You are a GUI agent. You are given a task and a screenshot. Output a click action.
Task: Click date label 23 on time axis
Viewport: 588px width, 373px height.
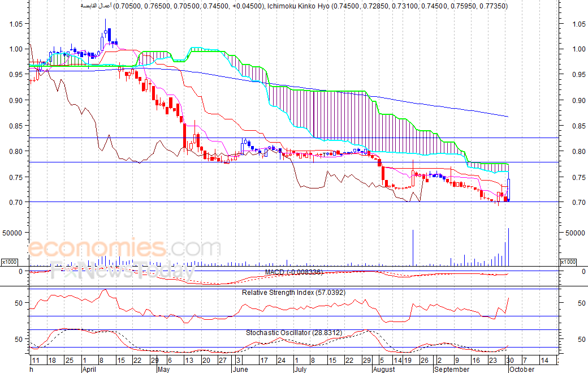click(493, 360)
